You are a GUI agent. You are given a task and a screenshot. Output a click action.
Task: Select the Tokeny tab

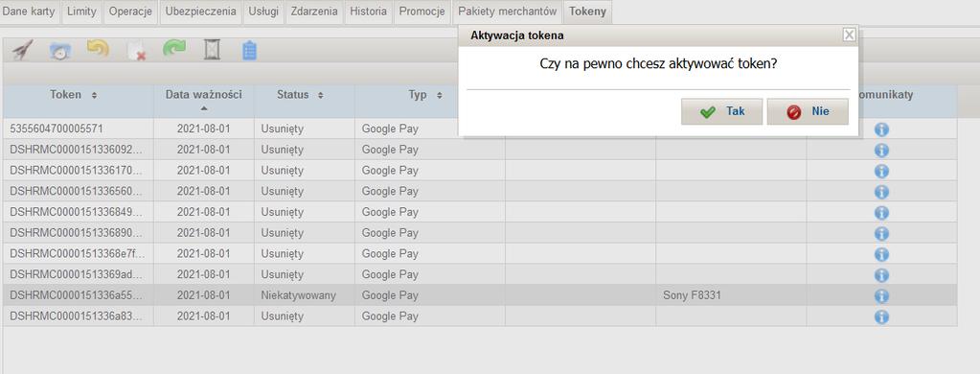[x=587, y=12]
